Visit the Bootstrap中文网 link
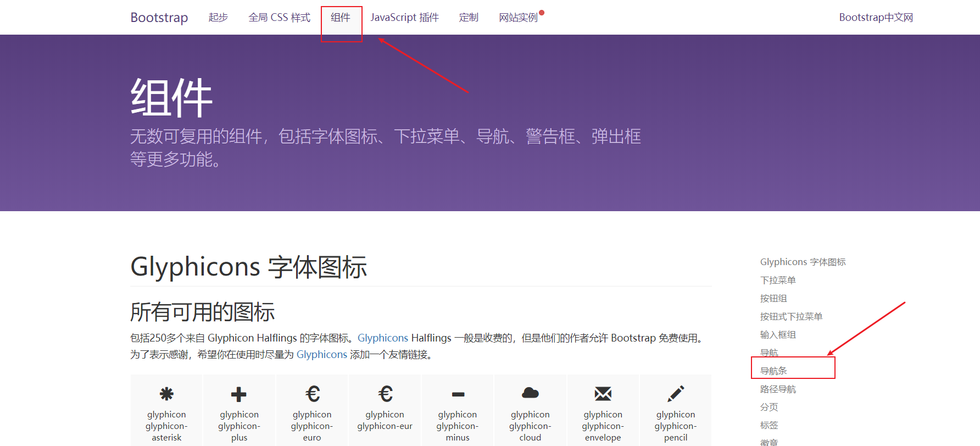 pyautogui.click(x=876, y=18)
